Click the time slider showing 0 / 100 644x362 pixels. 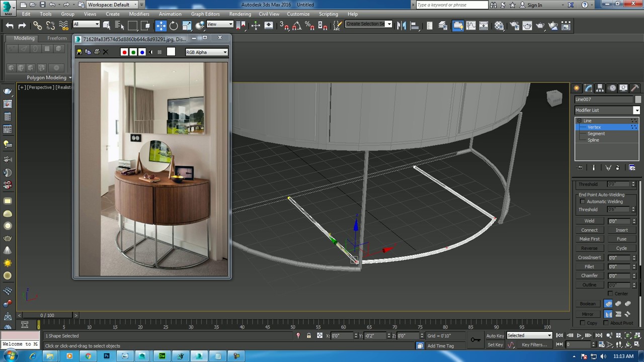pyautogui.click(x=47, y=315)
